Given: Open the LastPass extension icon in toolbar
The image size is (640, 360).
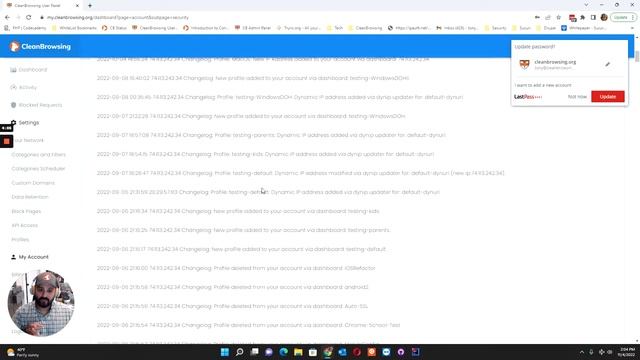Looking at the screenshot, I should (x=572, y=18).
